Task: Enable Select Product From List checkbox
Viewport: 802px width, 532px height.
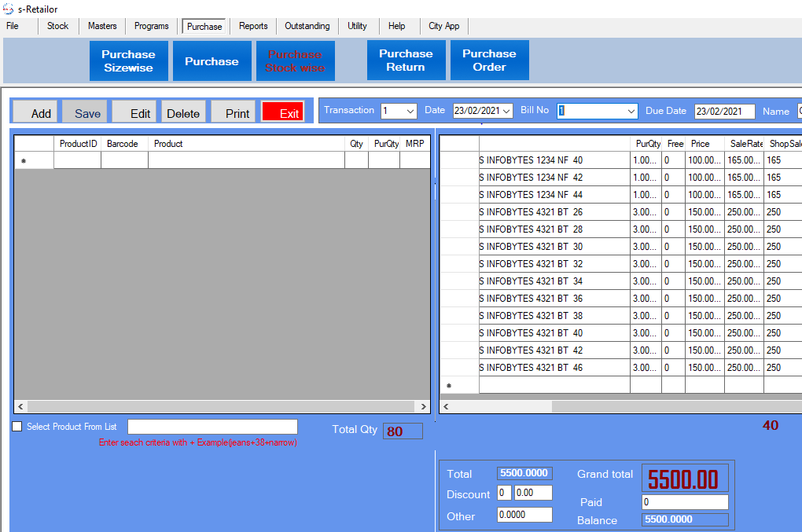Action: click(x=17, y=427)
